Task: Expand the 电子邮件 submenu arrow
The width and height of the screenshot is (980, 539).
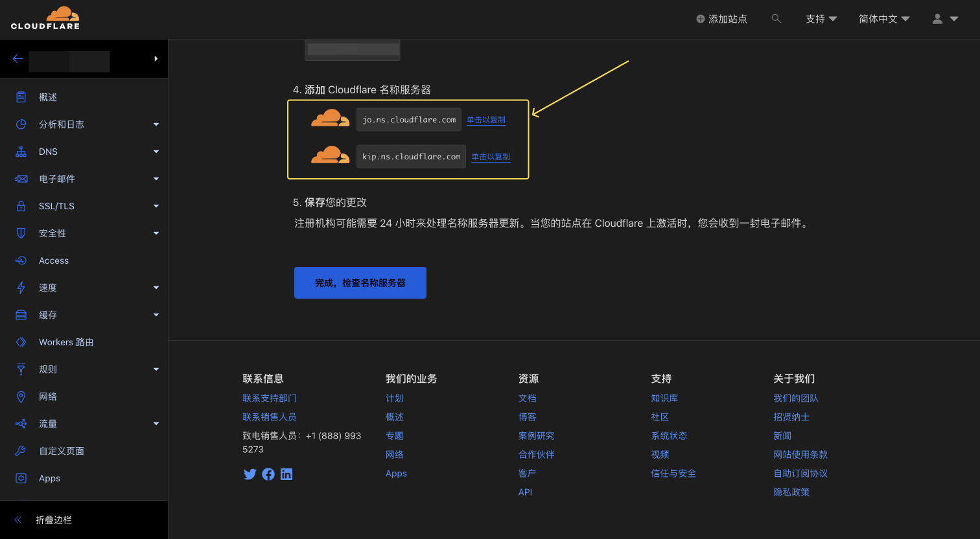Action: click(x=156, y=179)
